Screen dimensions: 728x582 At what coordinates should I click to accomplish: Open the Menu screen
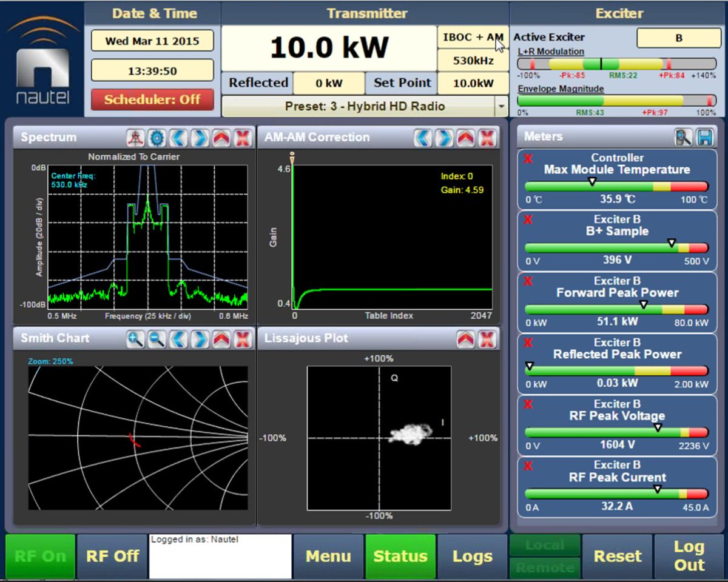click(x=328, y=555)
